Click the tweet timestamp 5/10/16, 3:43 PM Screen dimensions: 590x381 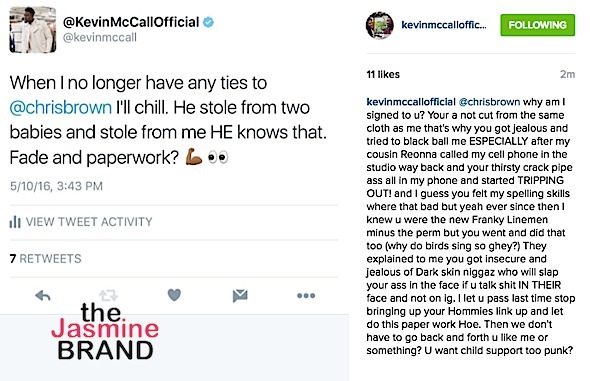[56, 186]
